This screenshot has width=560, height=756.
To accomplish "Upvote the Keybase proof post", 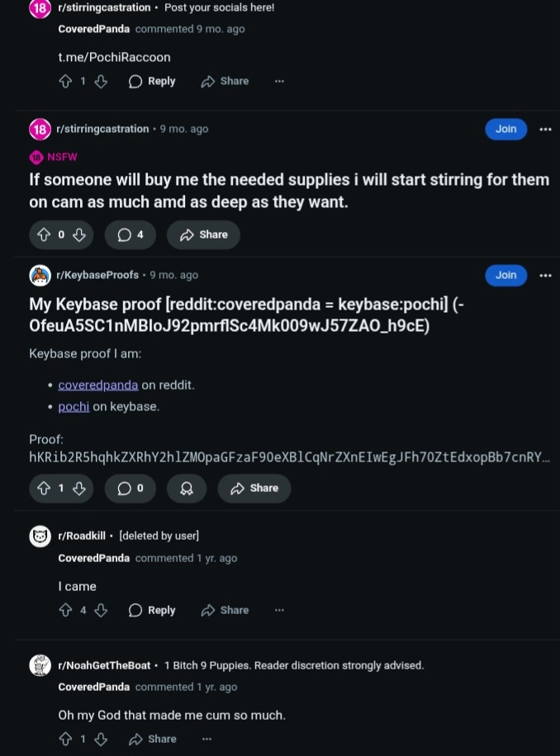I will tap(44, 488).
